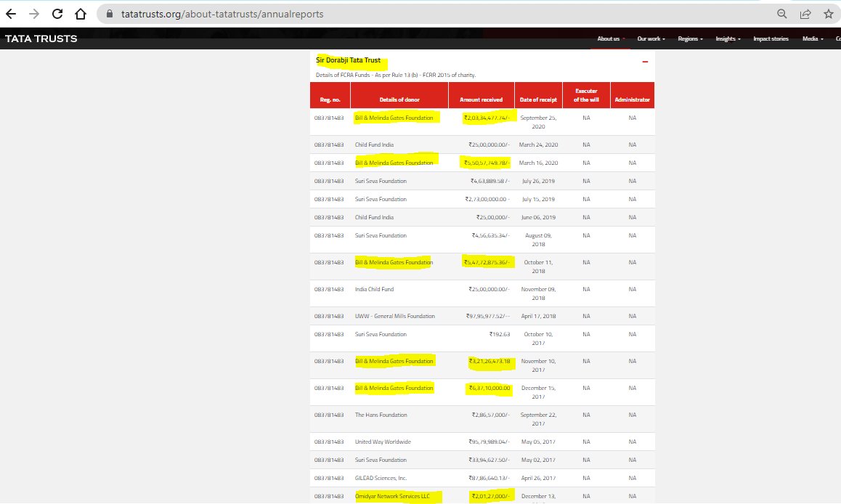This screenshot has width=841, height=504.
Task: Select the Sir Dorabji Tata Trust heading
Action: click(x=348, y=60)
